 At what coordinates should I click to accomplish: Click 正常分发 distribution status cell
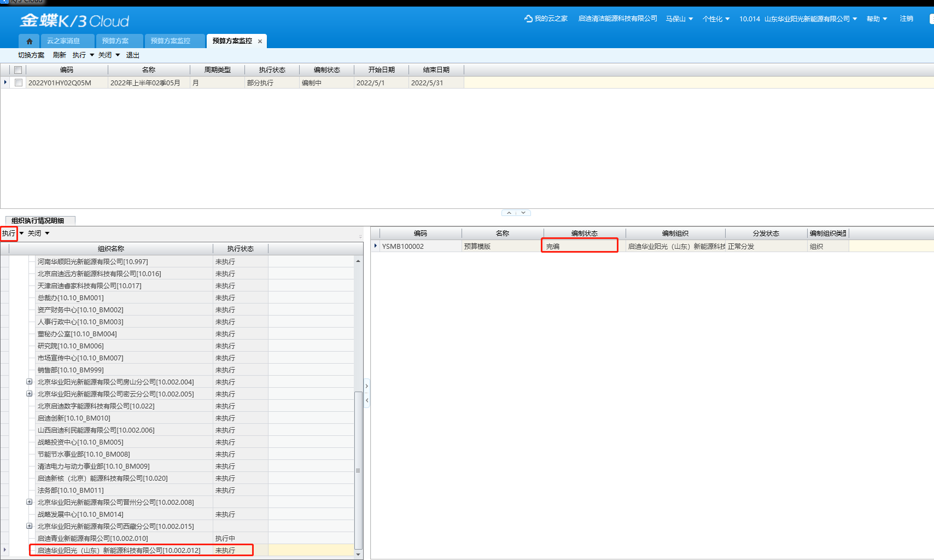click(766, 246)
